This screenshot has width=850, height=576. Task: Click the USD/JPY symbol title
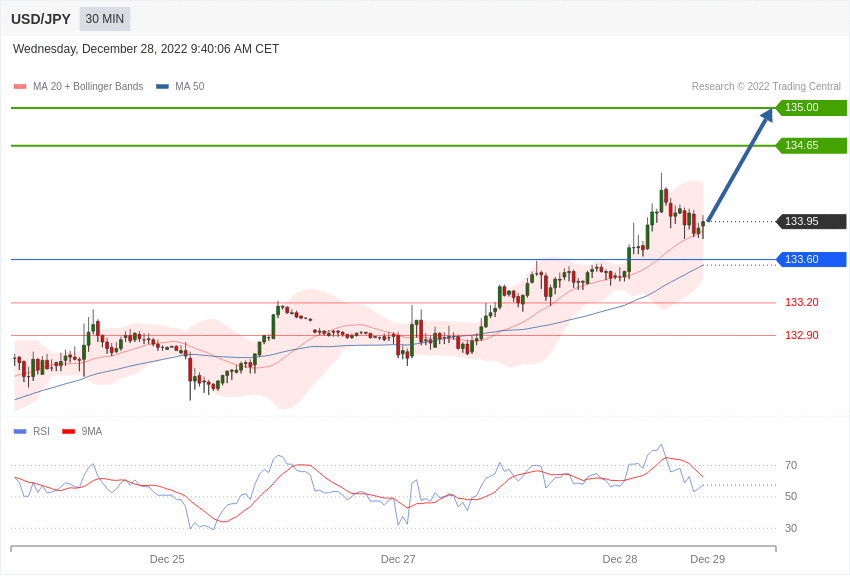coord(41,19)
